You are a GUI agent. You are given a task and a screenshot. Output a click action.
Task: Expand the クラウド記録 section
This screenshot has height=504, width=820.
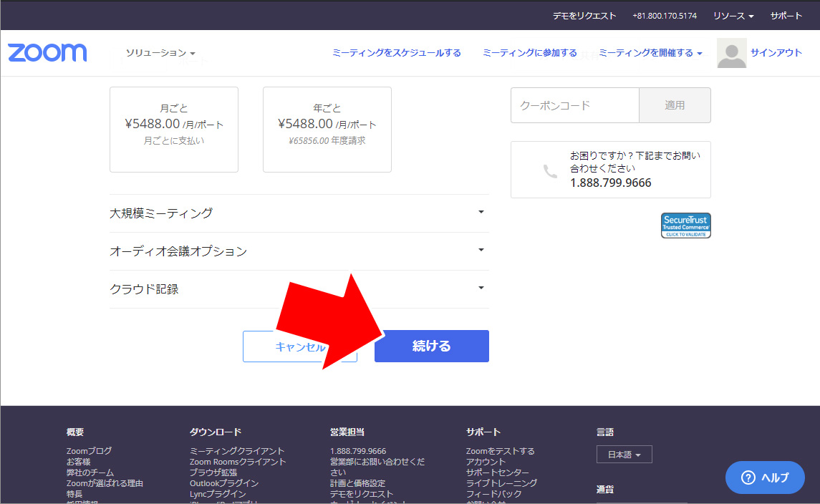[x=299, y=289]
